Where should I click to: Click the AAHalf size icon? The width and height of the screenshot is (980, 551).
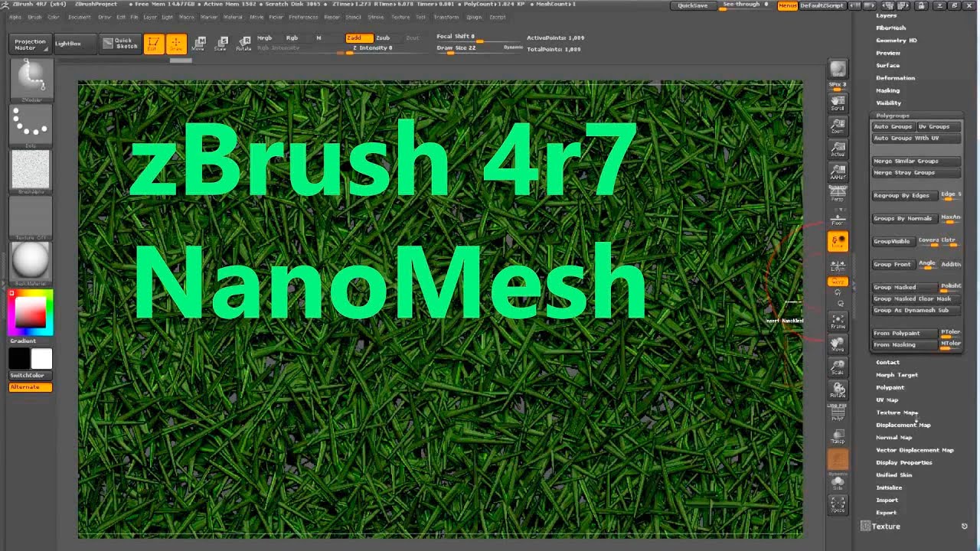point(838,171)
